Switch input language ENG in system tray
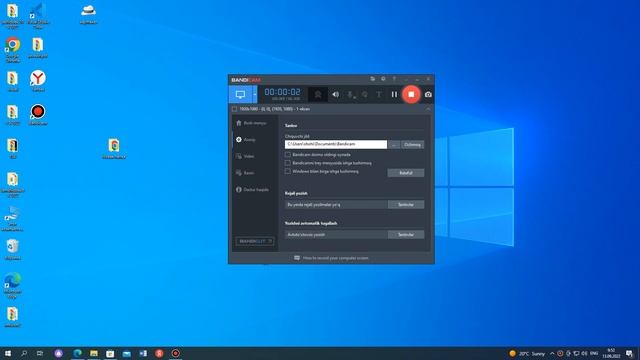640x360 pixels. pos(594,353)
